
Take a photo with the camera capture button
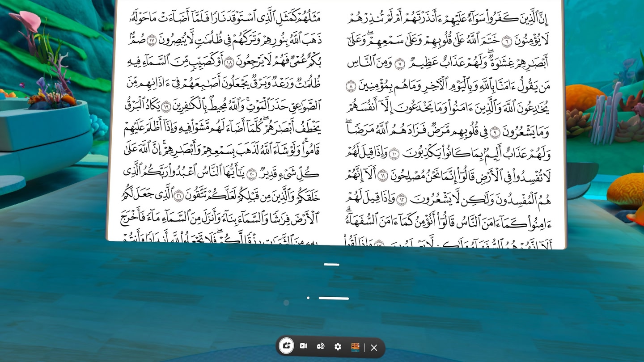click(286, 346)
